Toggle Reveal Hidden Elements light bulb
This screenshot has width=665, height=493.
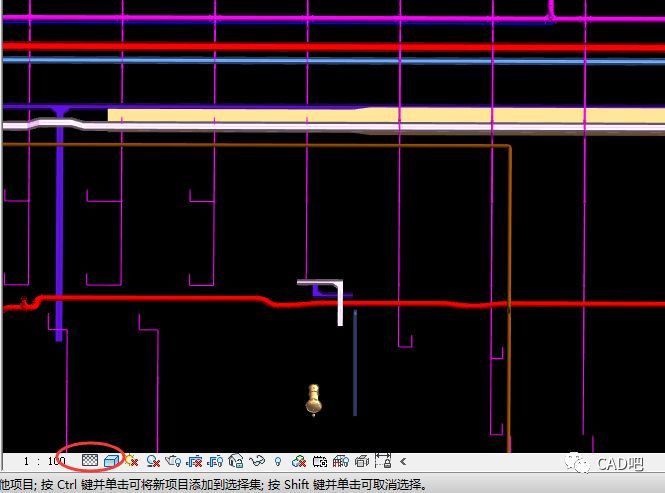tap(278, 461)
